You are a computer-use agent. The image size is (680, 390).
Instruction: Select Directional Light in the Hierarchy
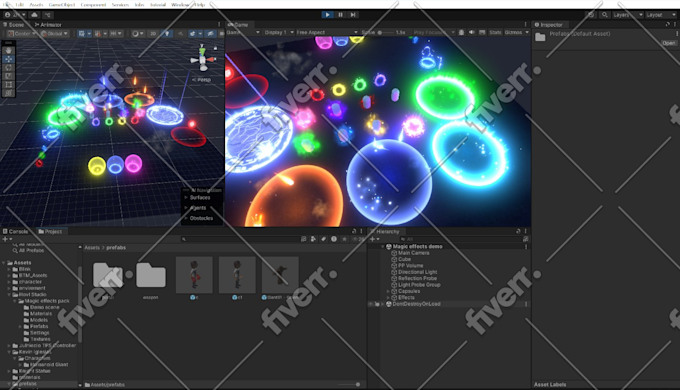(x=417, y=272)
